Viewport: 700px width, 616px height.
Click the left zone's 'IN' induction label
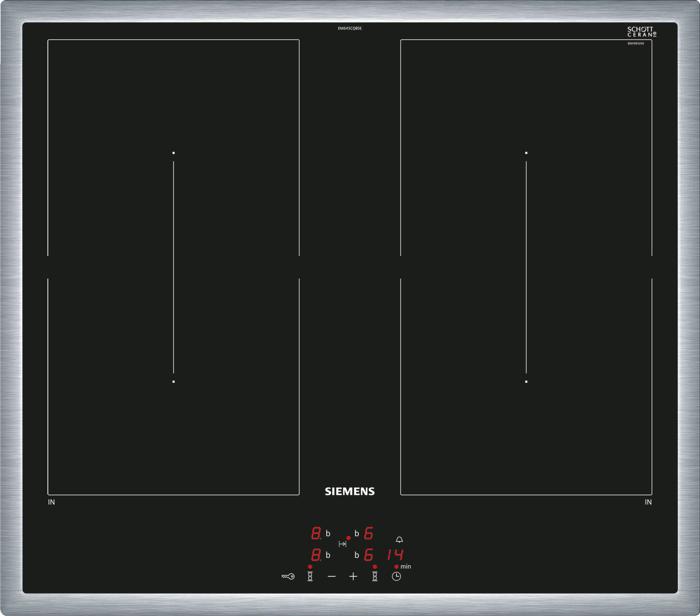pyautogui.click(x=51, y=502)
